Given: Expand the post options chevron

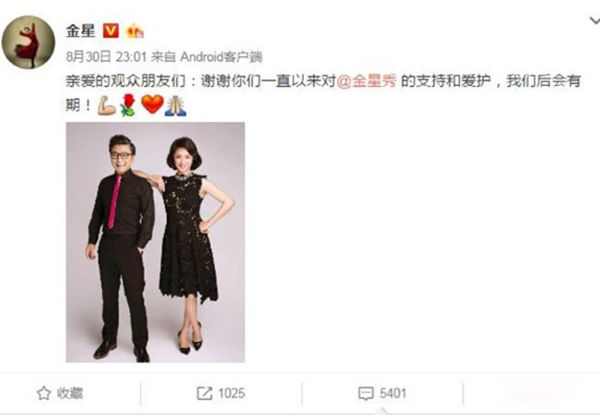Looking at the screenshot, I should coord(594,21).
